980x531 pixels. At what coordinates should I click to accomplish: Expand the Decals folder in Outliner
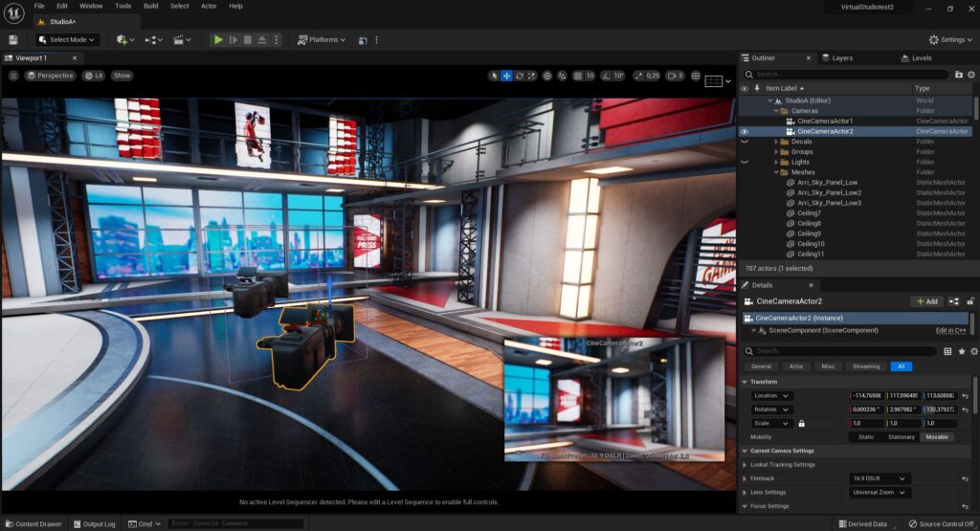pyautogui.click(x=776, y=142)
